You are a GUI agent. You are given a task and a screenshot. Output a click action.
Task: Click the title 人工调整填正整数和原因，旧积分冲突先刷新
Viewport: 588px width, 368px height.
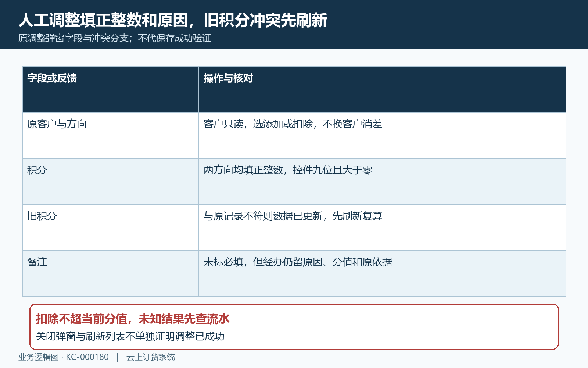173,20
